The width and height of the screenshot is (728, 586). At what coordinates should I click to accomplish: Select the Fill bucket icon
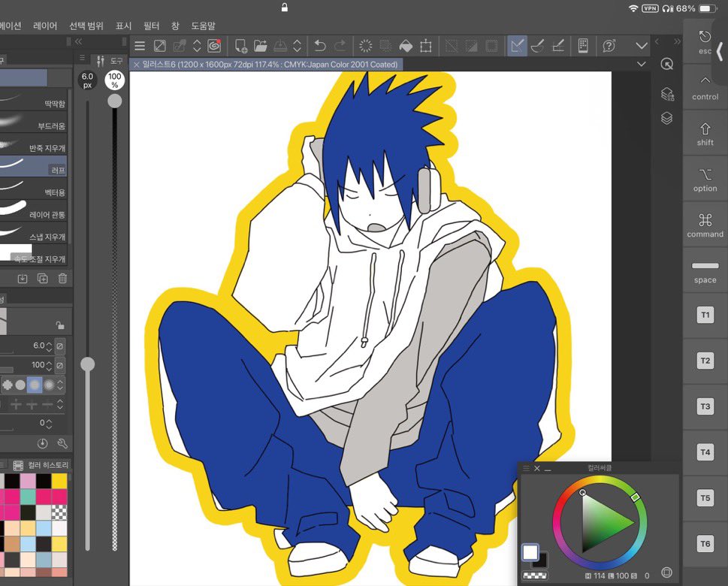[406, 46]
